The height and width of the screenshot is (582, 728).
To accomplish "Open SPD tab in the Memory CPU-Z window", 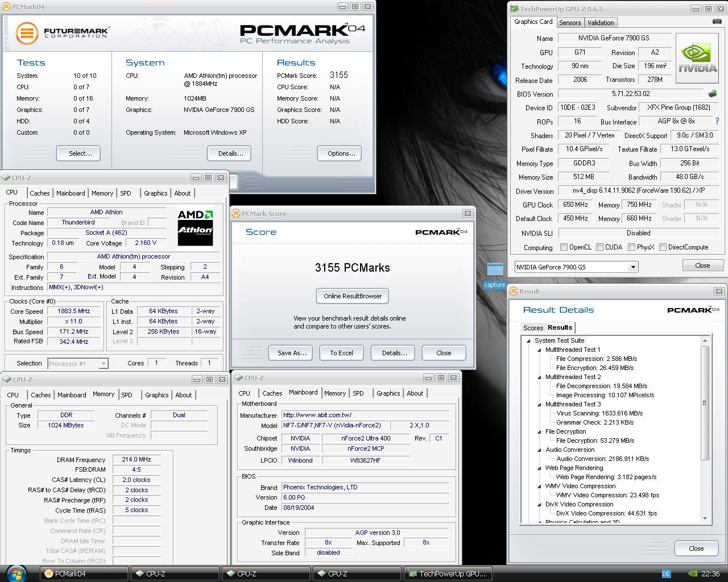I will (x=127, y=395).
